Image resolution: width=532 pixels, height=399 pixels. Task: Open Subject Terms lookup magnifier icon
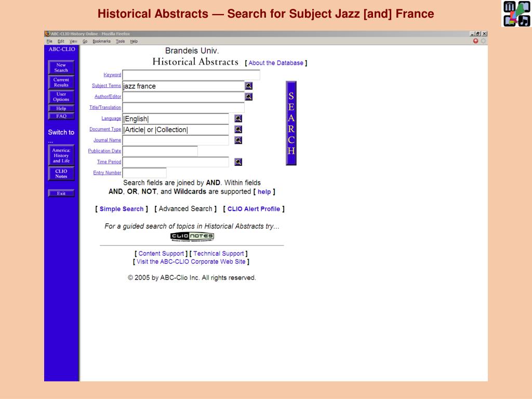pos(249,86)
